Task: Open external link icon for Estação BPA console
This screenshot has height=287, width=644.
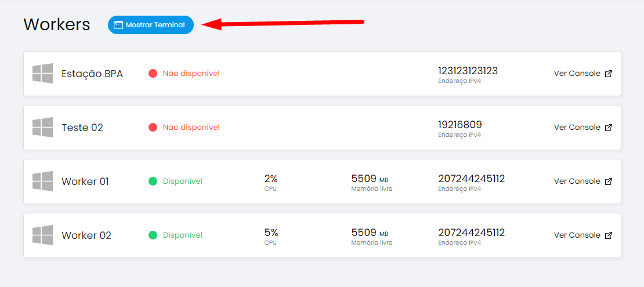Action: pyautogui.click(x=609, y=74)
